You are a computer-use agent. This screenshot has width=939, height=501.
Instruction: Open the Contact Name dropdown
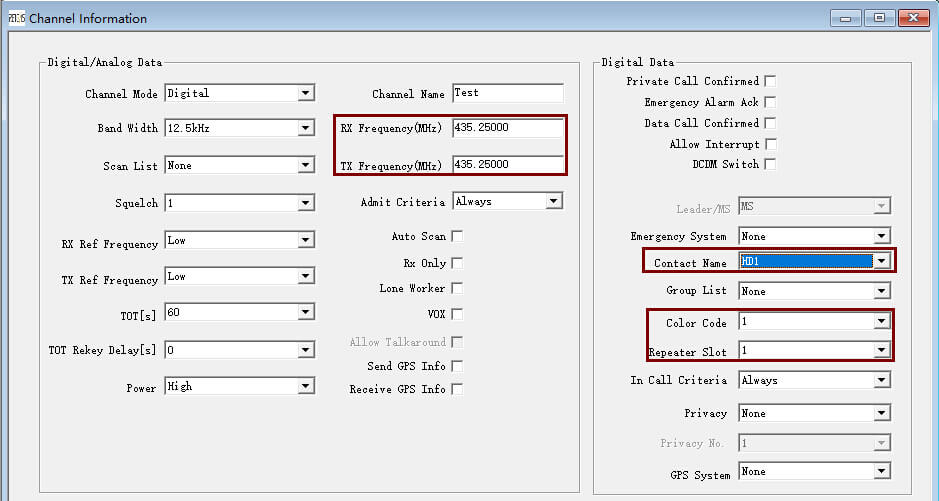tap(881, 262)
